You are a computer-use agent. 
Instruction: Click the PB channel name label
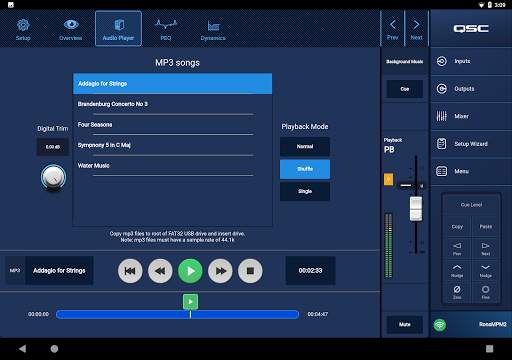(x=389, y=150)
